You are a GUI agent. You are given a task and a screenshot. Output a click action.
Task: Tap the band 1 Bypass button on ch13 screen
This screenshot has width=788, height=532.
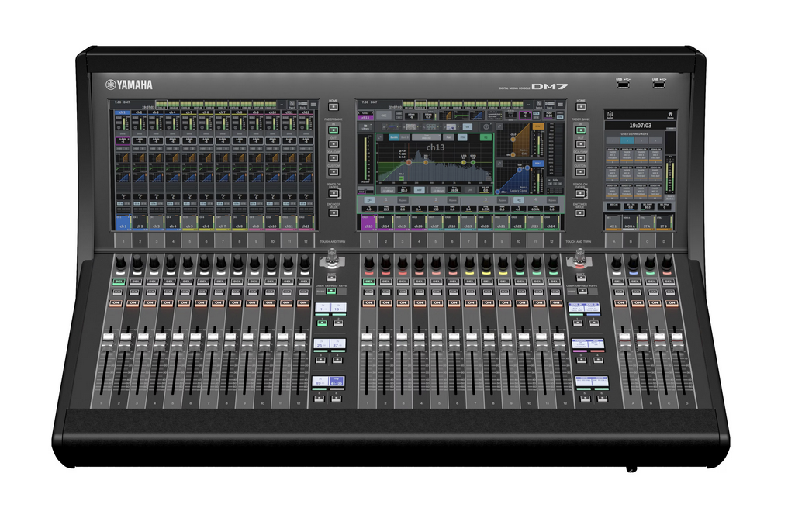pos(403,200)
